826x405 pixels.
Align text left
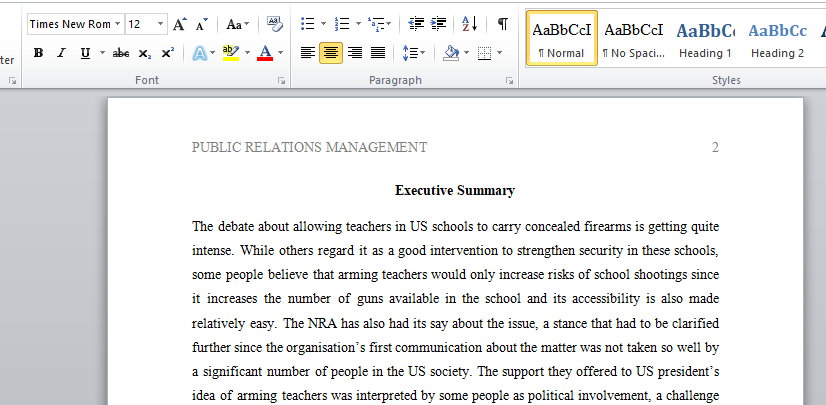[x=308, y=53]
